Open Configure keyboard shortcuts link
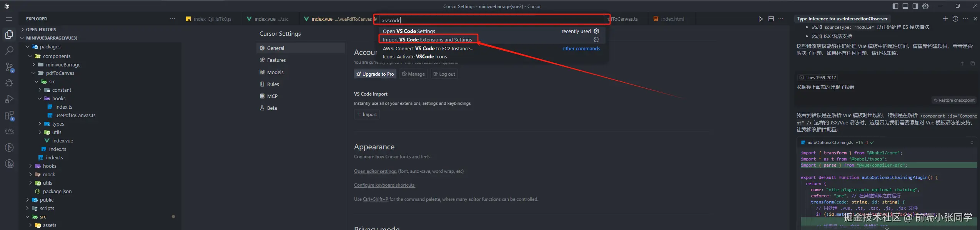Image resolution: width=980 pixels, height=230 pixels. 384,185
